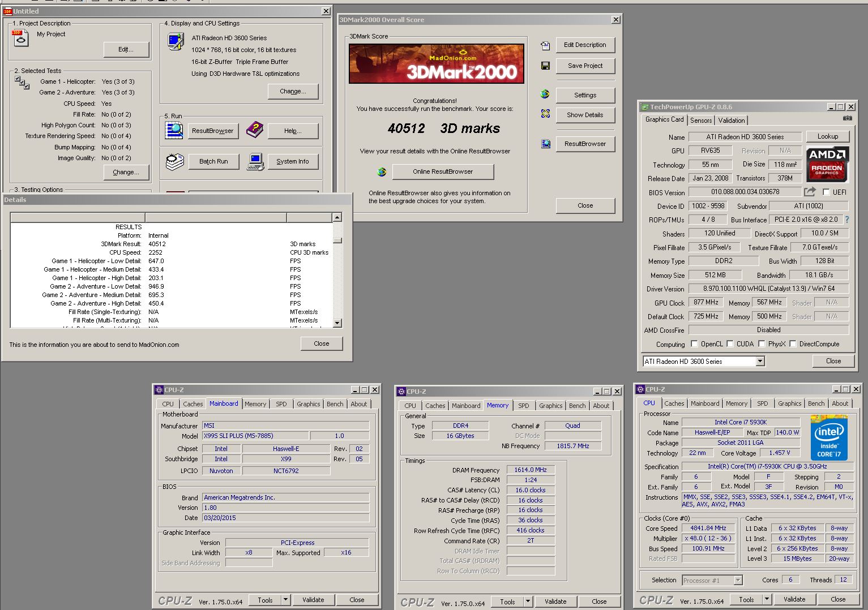Open the Caches tab in CPU-Z CPU window
Viewport: 868px width, 610px height.
click(x=674, y=403)
